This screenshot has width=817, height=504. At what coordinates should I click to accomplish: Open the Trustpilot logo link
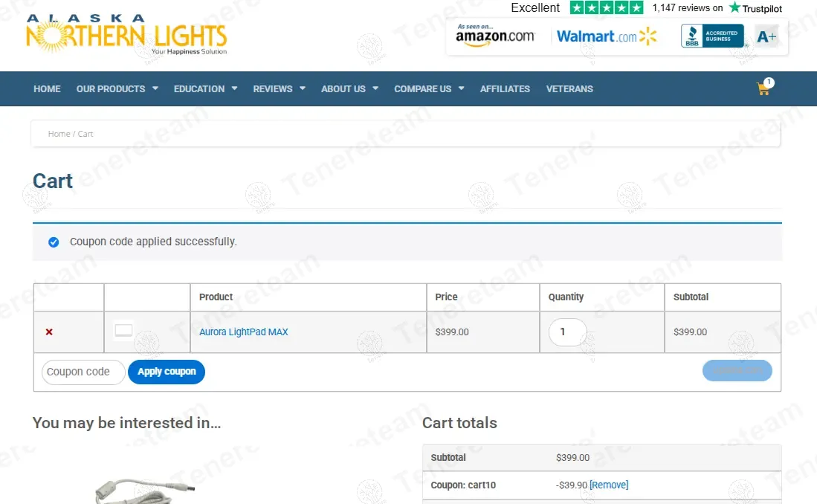755,8
